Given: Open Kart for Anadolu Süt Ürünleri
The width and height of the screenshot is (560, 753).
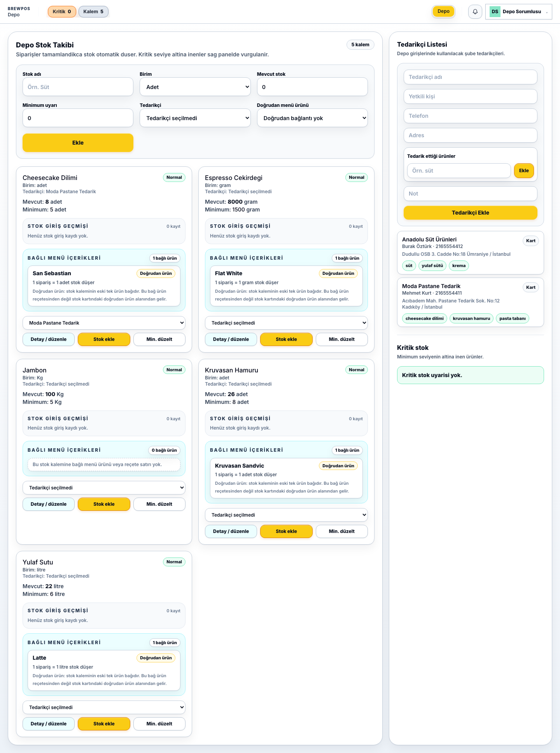Looking at the screenshot, I should (530, 241).
